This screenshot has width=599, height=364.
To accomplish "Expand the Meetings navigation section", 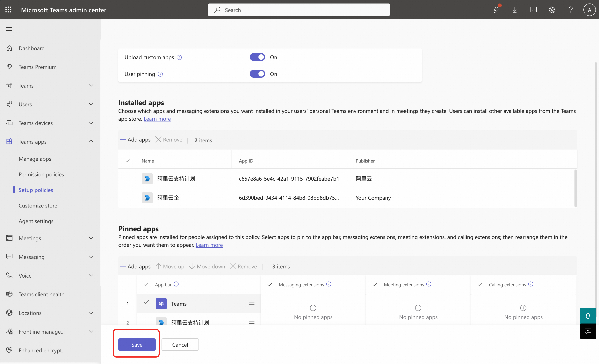I will click(91, 238).
